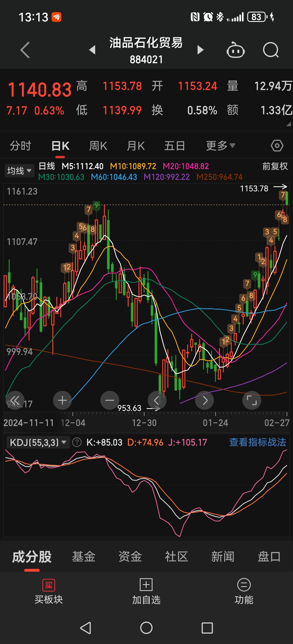Open the 盘口 tab
The width and height of the screenshot is (293, 644).
tap(269, 557)
